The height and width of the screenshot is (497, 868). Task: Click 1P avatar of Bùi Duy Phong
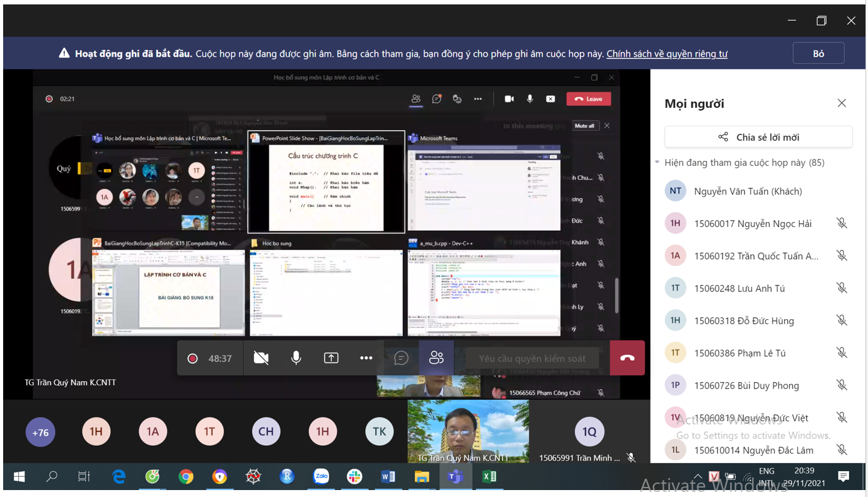coord(675,385)
